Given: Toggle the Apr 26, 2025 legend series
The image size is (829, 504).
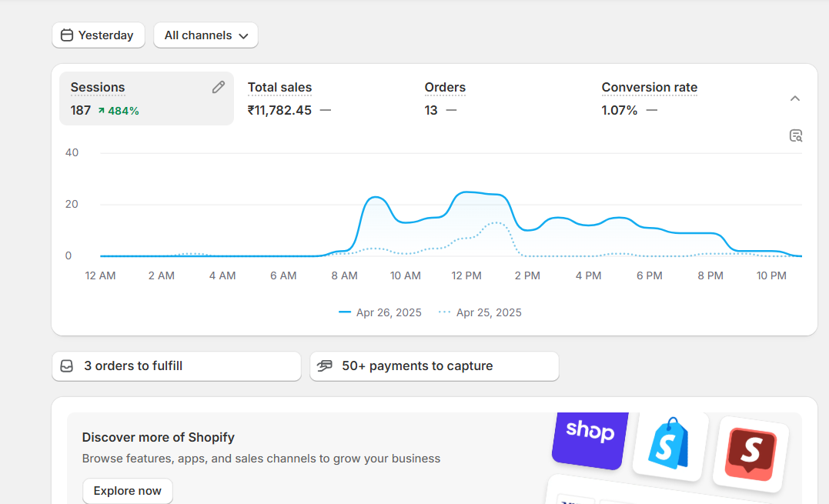Looking at the screenshot, I should [380, 312].
